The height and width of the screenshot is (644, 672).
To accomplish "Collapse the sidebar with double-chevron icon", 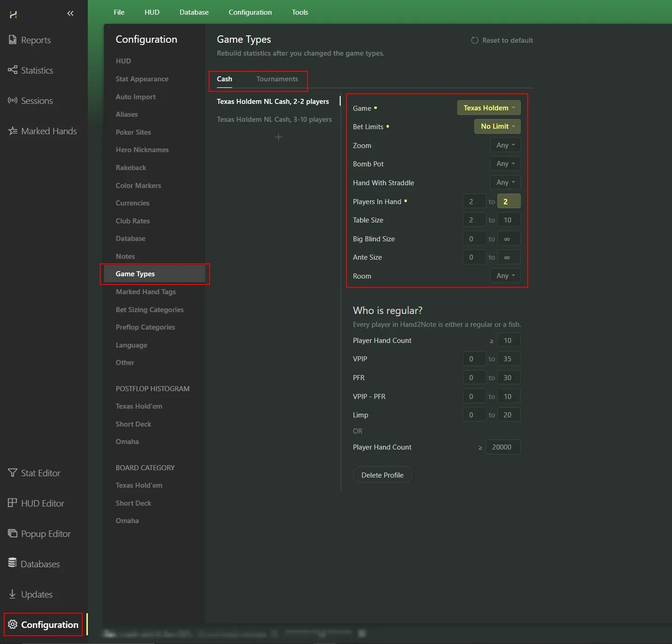I will [70, 13].
